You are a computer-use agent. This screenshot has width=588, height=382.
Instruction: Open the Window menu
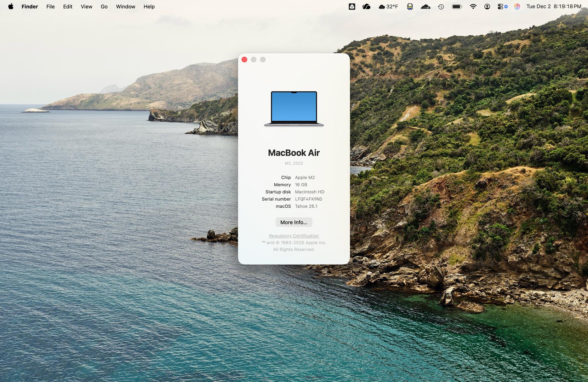(x=125, y=6)
